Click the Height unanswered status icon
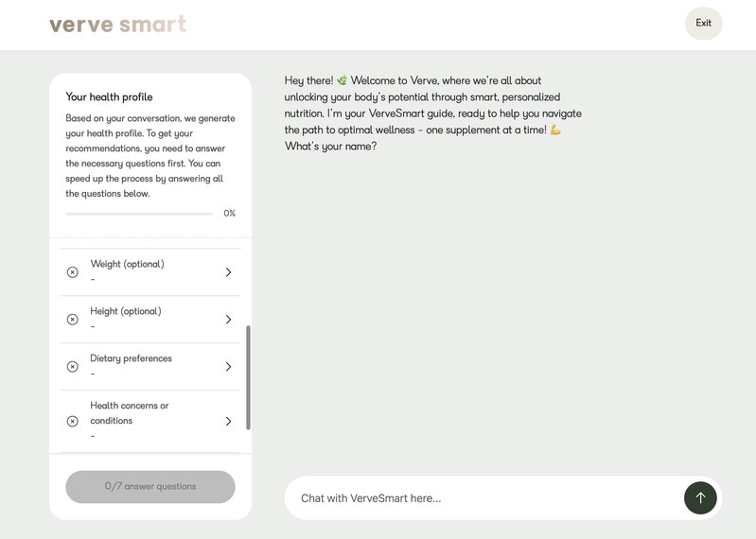Image resolution: width=756 pixels, height=539 pixels. (73, 320)
